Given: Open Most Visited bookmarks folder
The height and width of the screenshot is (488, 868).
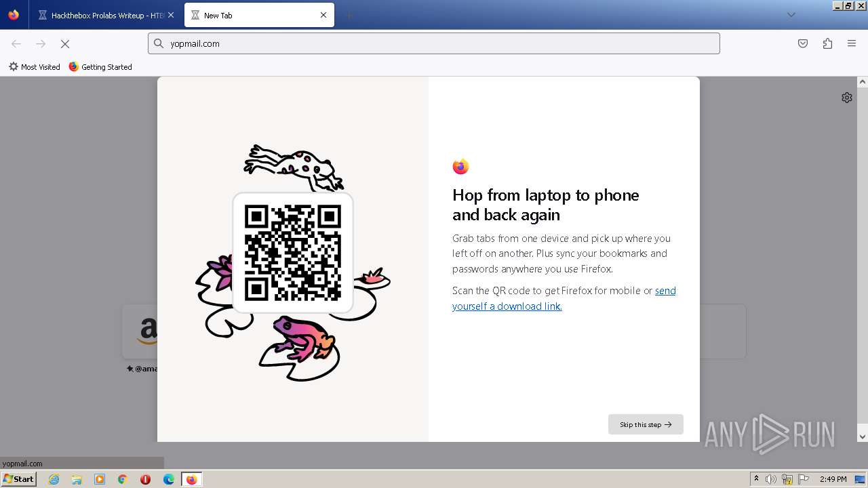Looking at the screenshot, I should pos(35,67).
